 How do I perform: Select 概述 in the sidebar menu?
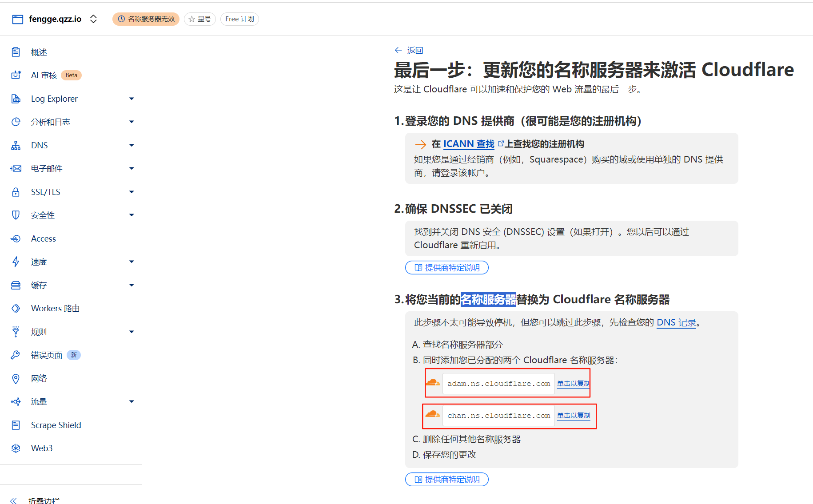[x=16, y=52]
